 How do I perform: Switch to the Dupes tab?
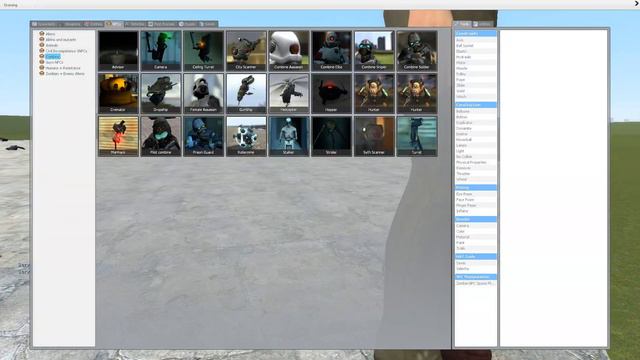tap(188, 24)
